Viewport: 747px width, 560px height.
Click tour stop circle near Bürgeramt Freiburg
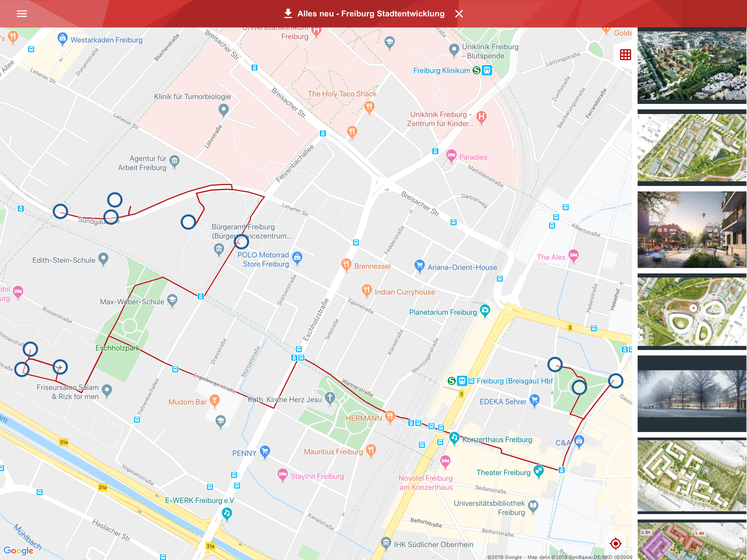click(241, 241)
